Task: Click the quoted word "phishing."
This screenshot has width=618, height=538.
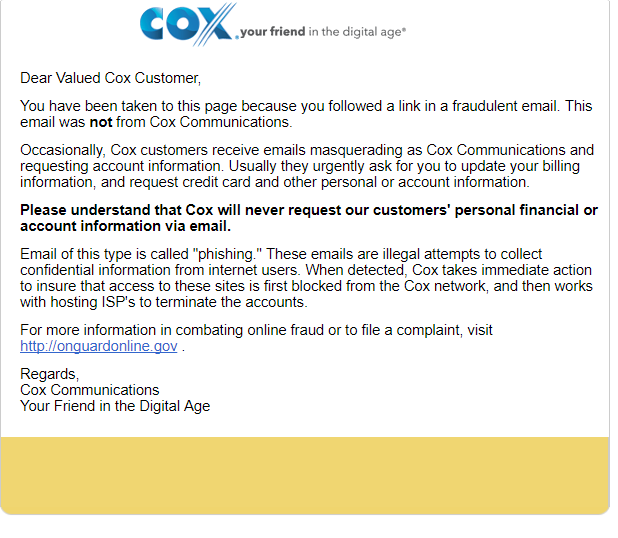Action: [x=227, y=254]
